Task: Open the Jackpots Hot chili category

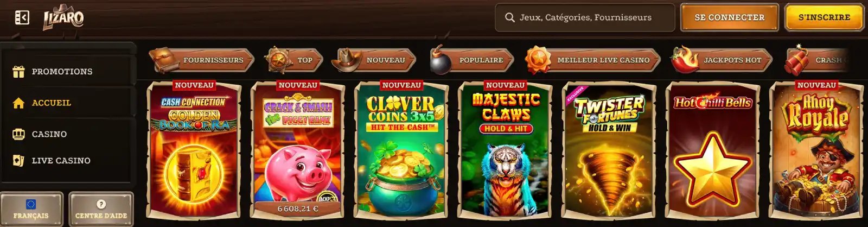Action: [721, 60]
